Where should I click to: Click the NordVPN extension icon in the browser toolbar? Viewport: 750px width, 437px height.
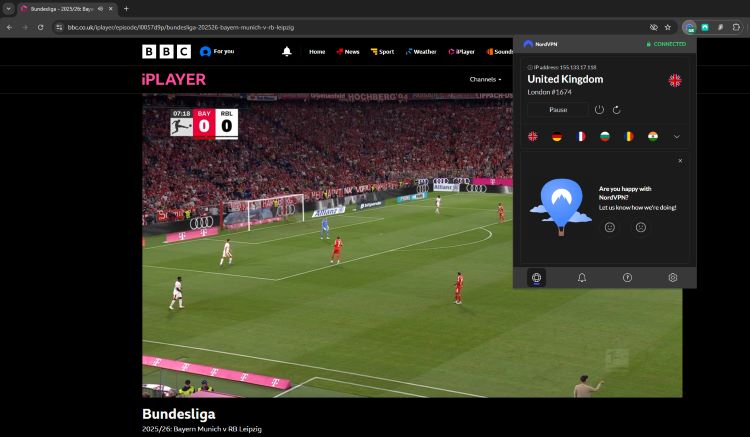pos(690,28)
